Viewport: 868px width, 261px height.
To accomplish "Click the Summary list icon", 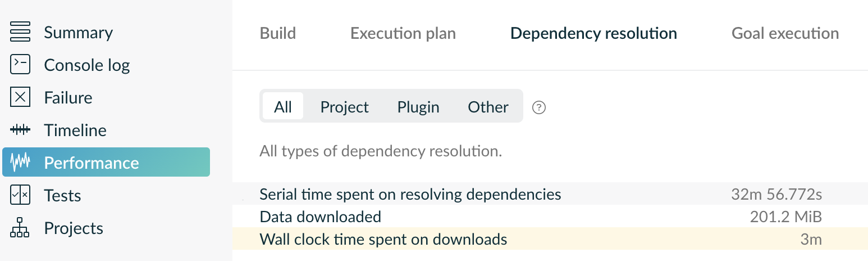I will pyautogui.click(x=20, y=32).
